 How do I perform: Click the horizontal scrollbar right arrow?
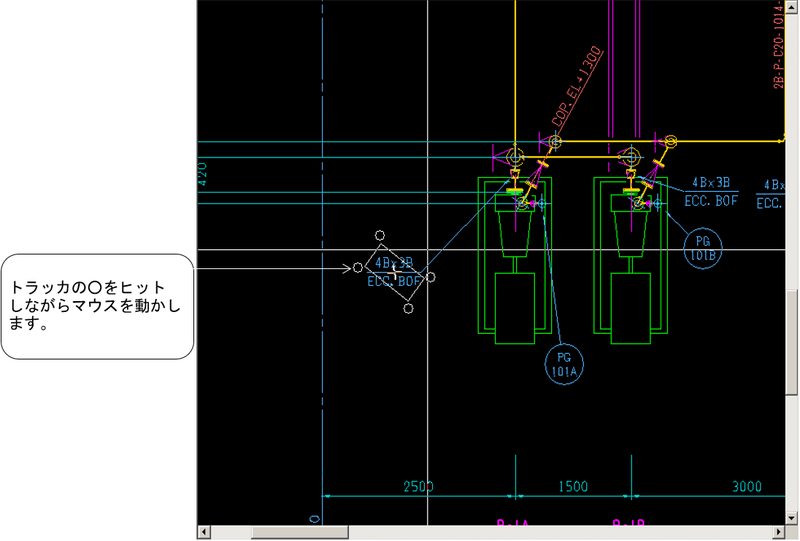pyautogui.click(x=777, y=532)
